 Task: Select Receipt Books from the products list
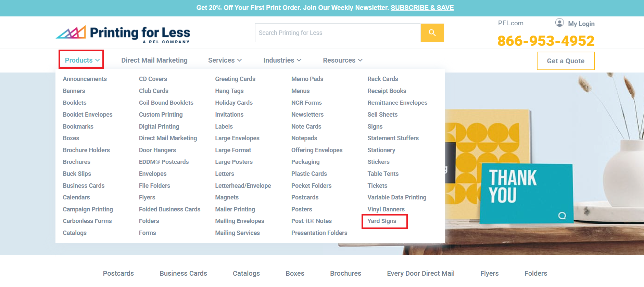pyautogui.click(x=387, y=91)
